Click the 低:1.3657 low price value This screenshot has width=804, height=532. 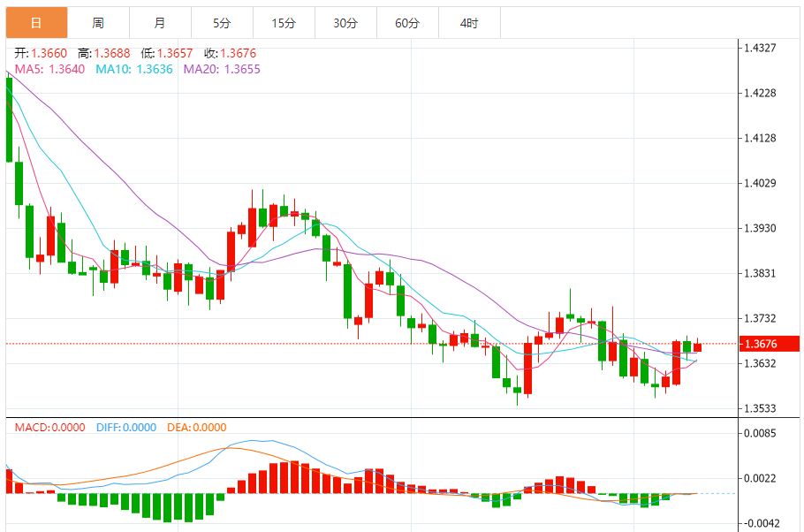coord(167,53)
